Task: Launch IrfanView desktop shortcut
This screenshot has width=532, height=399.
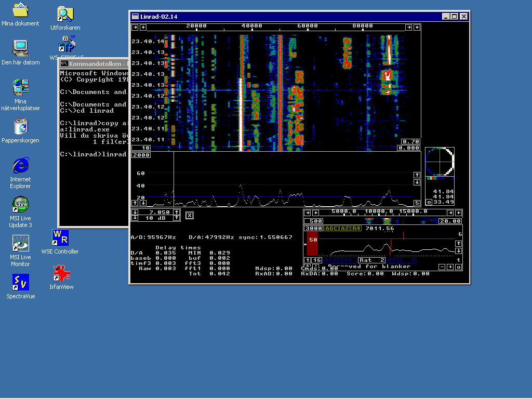Action: (61, 277)
